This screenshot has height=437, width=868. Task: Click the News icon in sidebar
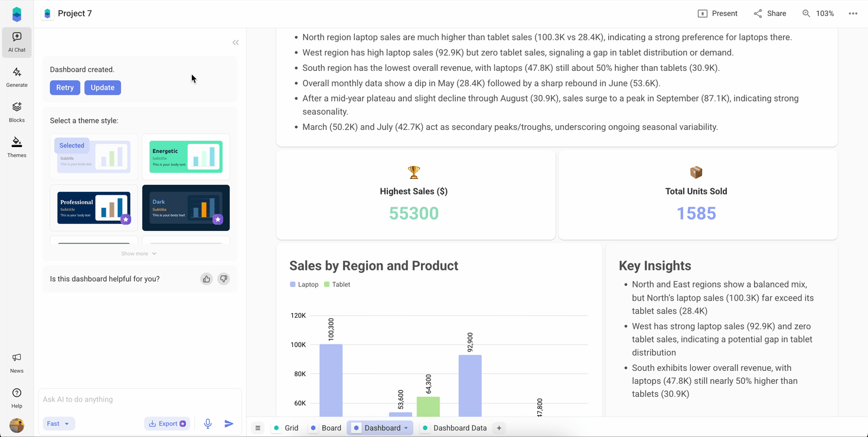pos(17,361)
